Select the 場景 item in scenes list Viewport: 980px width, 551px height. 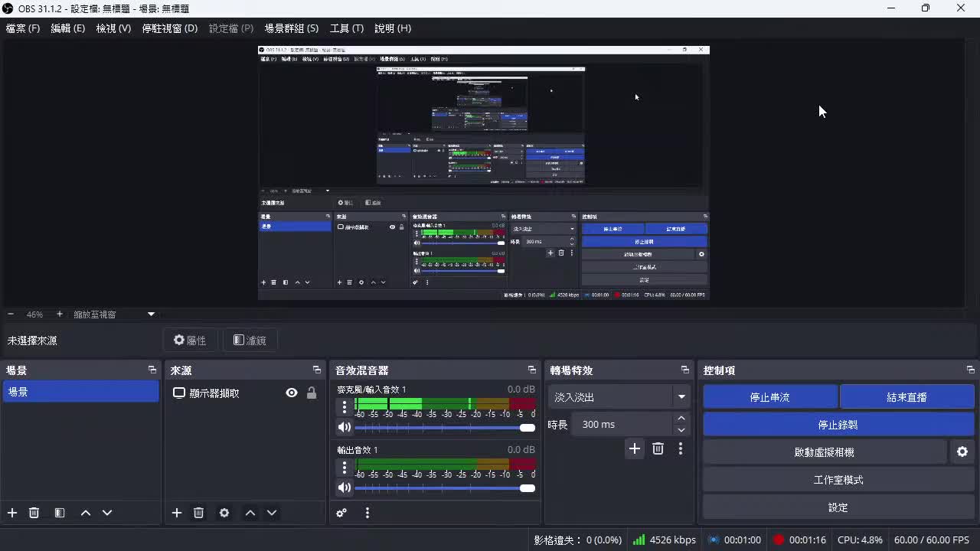tap(80, 392)
